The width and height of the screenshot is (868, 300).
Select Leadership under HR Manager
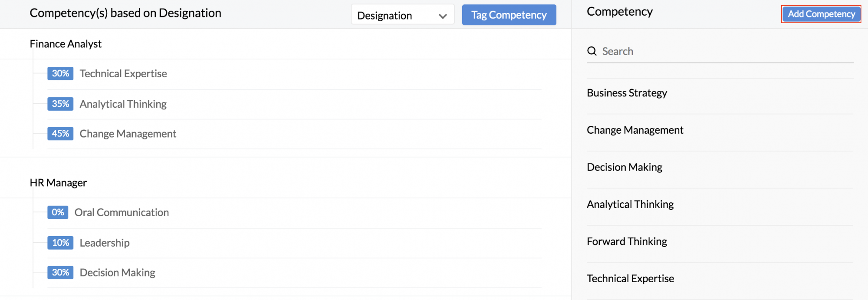(105, 243)
